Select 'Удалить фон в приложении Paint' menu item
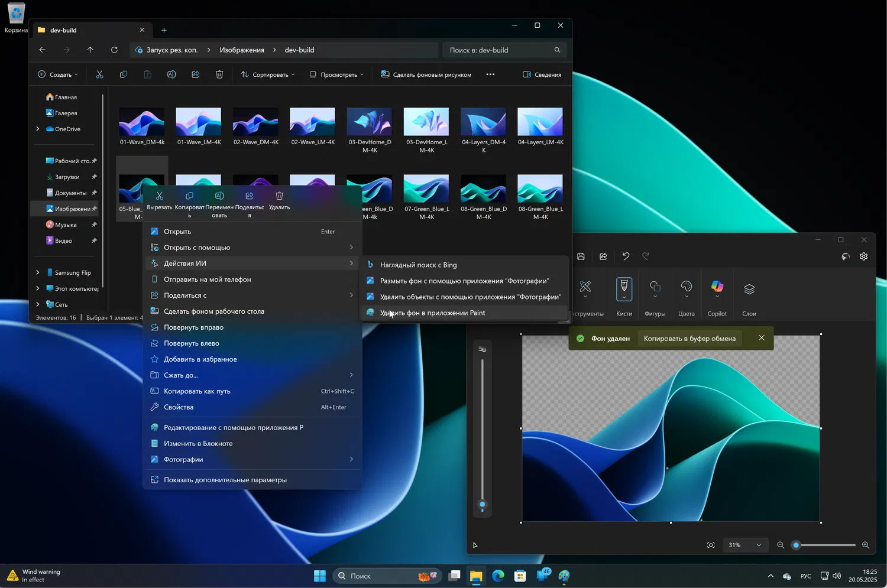 (432, 313)
